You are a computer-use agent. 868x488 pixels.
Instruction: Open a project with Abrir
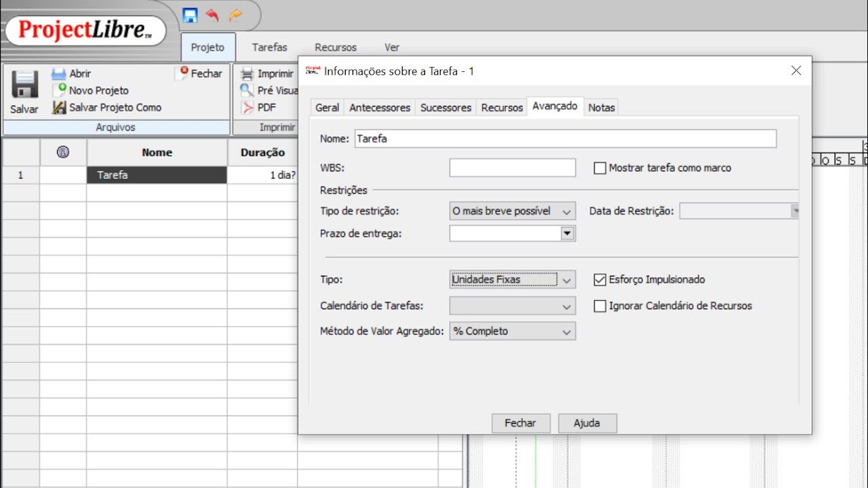point(72,73)
